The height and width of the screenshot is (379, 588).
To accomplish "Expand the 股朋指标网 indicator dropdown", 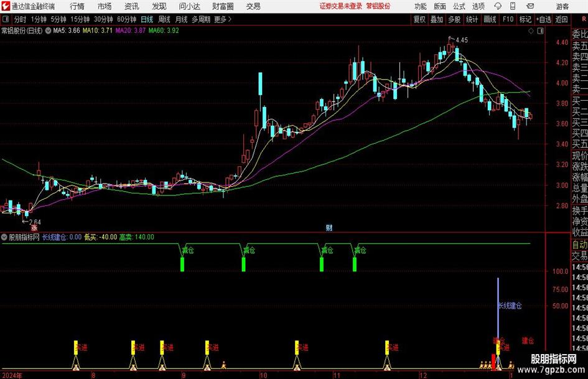I will [4, 237].
